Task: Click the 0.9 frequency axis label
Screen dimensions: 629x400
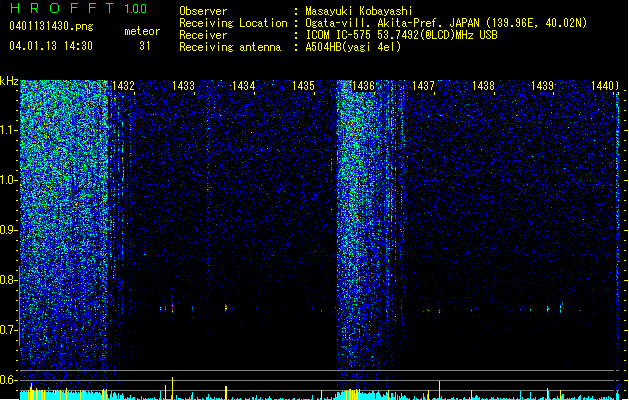Action: tap(8, 230)
